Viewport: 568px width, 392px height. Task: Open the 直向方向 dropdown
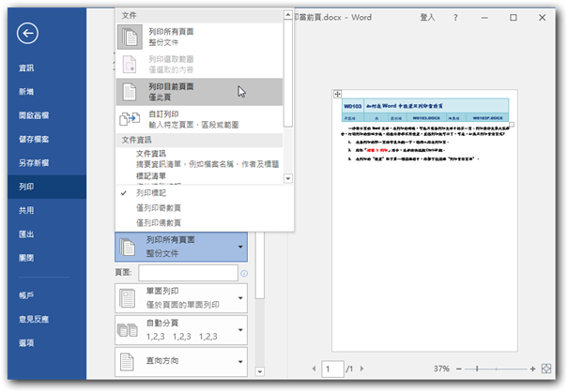pyautogui.click(x=181, y=362)
